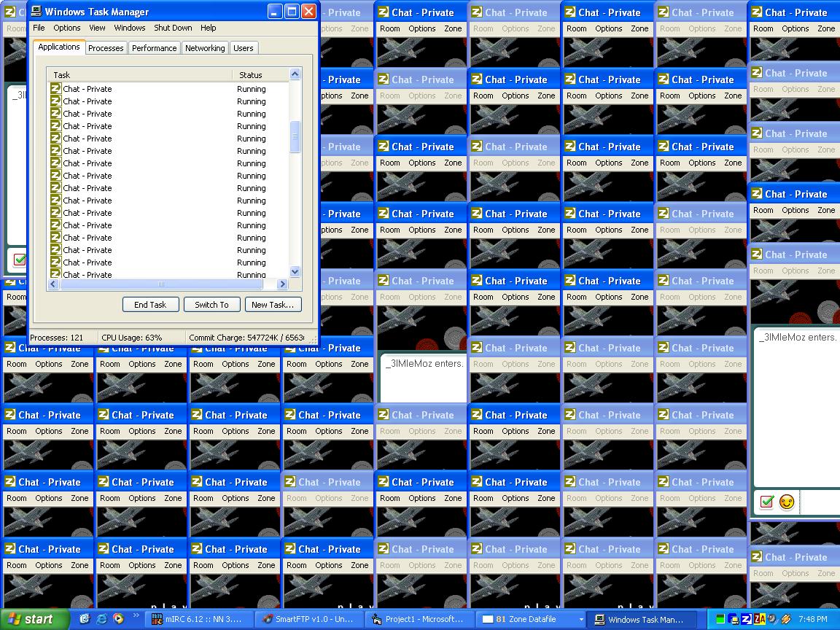Open the ZoneAlarm tray icon
The width and height of the screenshot is (840, 630).
pyautogui.click(x=759, y=619)
